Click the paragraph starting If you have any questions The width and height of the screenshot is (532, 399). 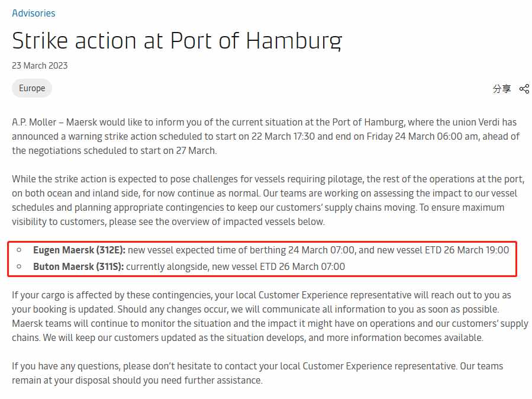point(257,373)
